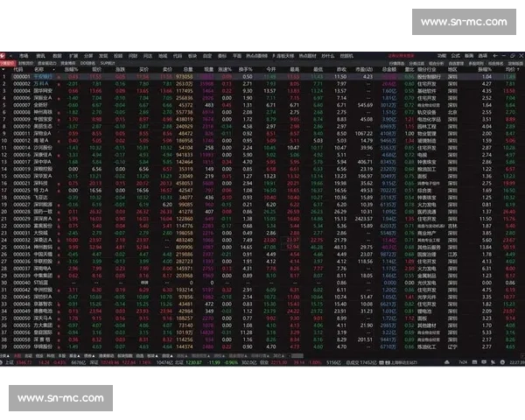Image resolution: width=525 pixels, height=420 pixels.
Task: Sort by the 总量 column header
Action: (x=188, y=70)
